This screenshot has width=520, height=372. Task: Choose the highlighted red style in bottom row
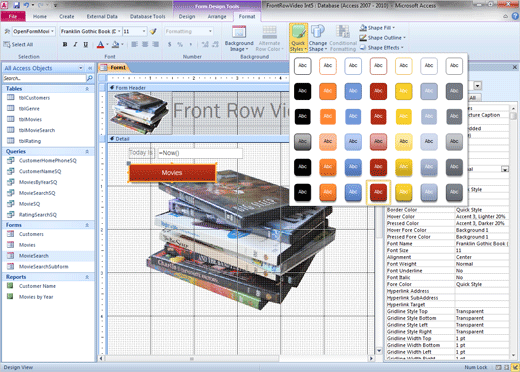pos(378,192)
